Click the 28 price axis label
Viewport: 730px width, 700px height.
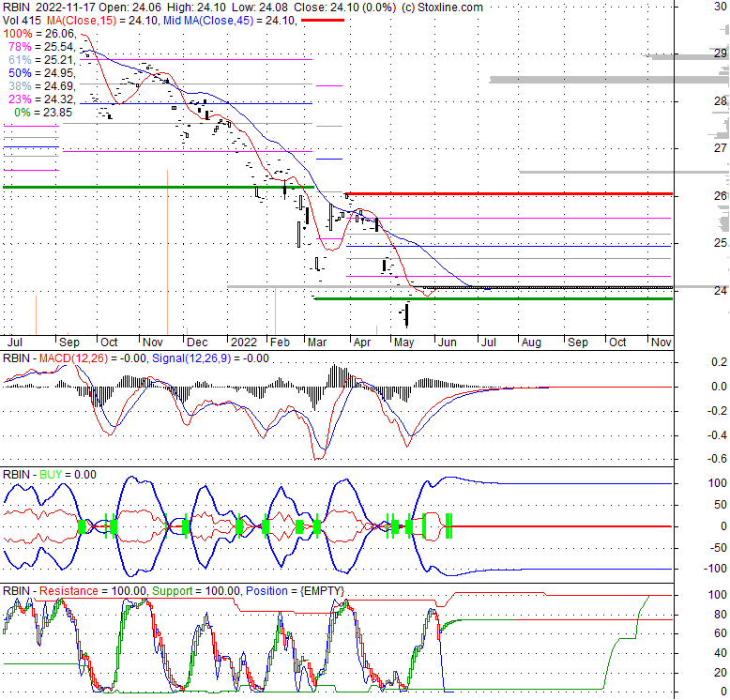(720, 101)
